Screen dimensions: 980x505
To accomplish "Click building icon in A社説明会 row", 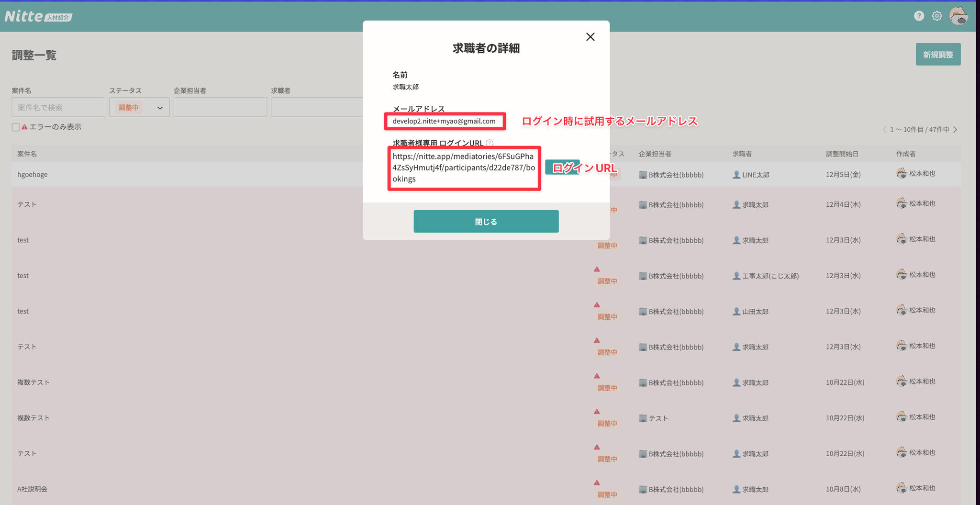I will click(643, 489).
